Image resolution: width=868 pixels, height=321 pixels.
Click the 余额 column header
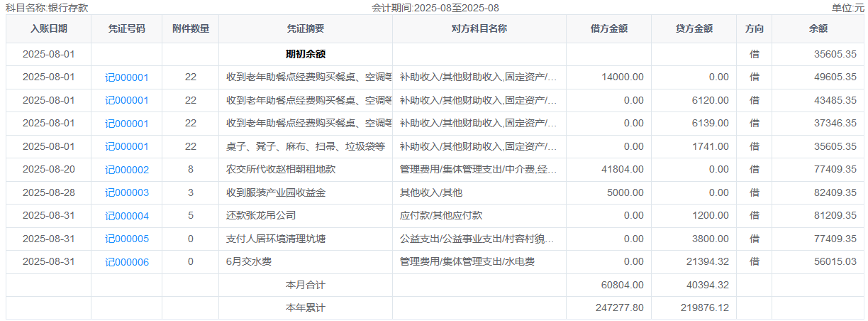(818, 29)
